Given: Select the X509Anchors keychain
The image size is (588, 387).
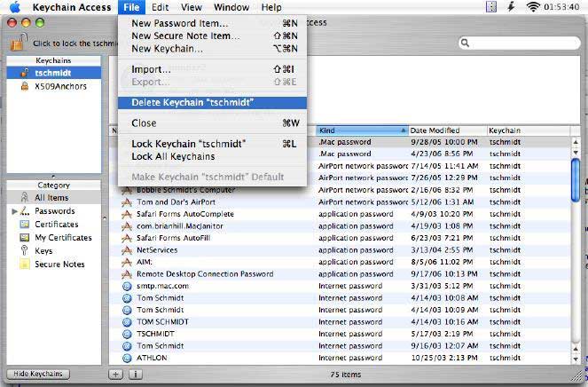Looking at the screenshot, I should coord(54,87).
